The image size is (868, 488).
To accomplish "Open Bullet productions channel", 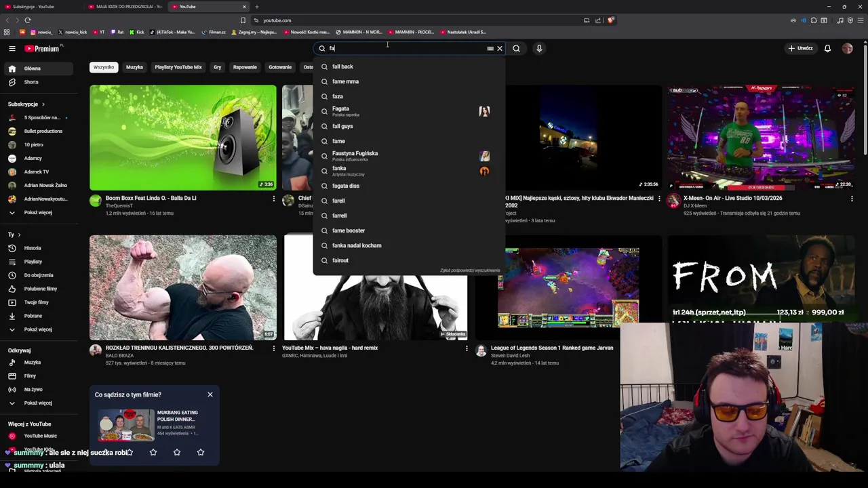I will coord(40,131).
